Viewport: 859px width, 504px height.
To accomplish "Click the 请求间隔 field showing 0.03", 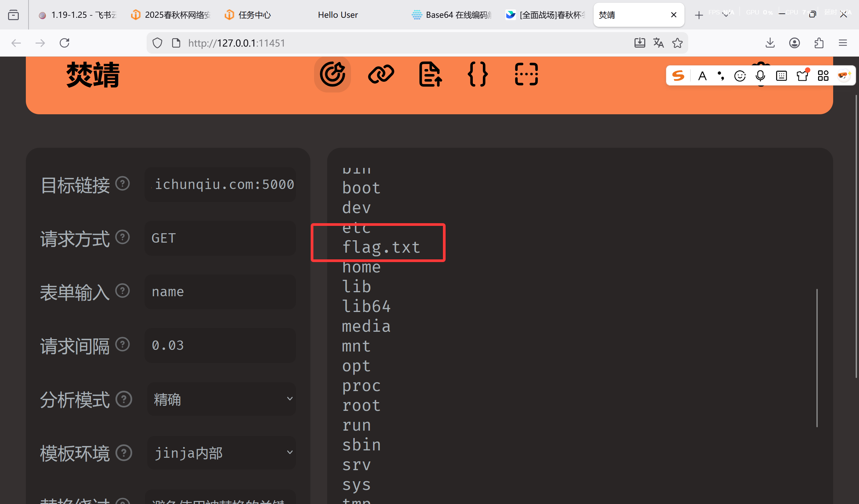I will click(220, 345).
